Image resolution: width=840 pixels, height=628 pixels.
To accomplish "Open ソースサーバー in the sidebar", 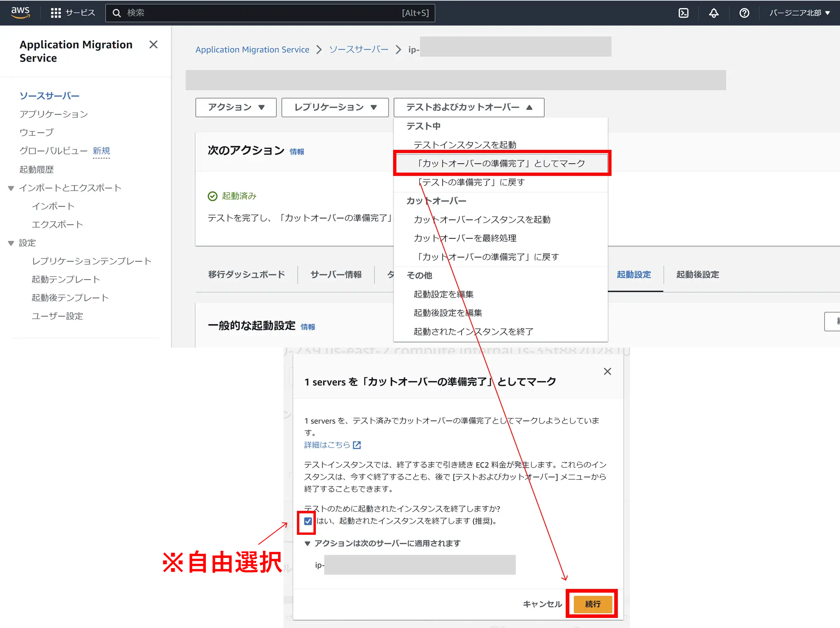I will click(x=49, y=96).
